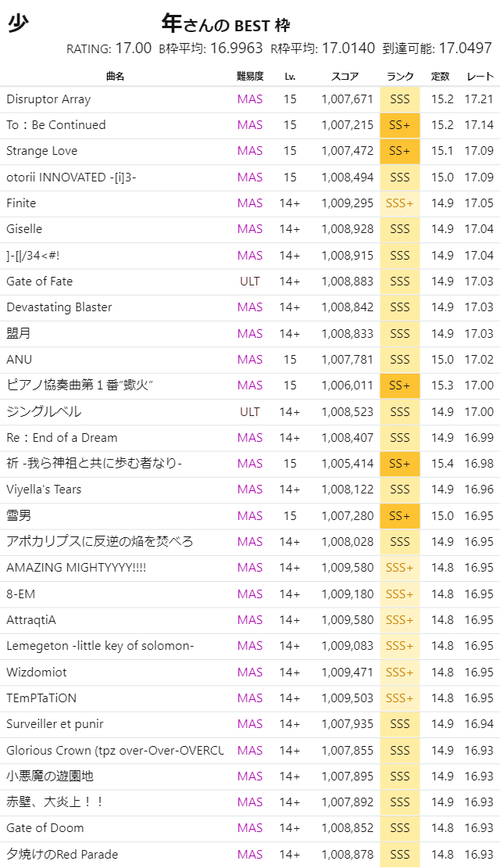Click the SSS+ rank cell for Finite
This screenshot has width=500, height=868.
coord(400,203)
